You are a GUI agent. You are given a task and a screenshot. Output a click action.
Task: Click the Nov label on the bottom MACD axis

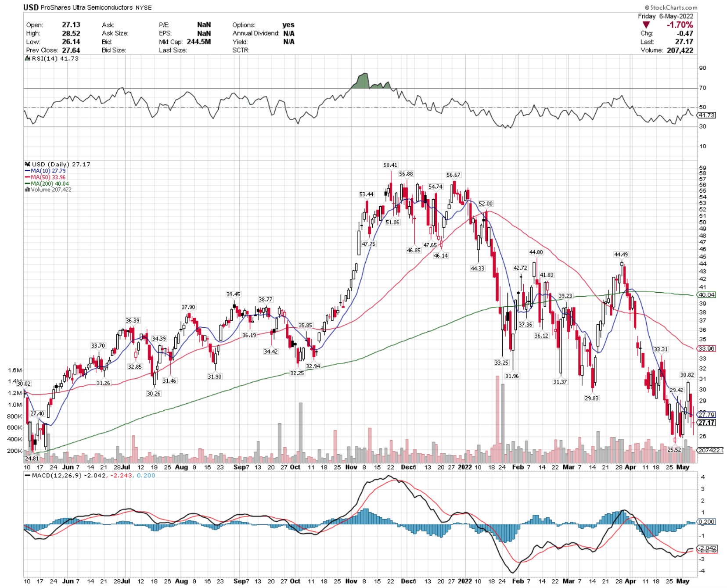point(351,581)
